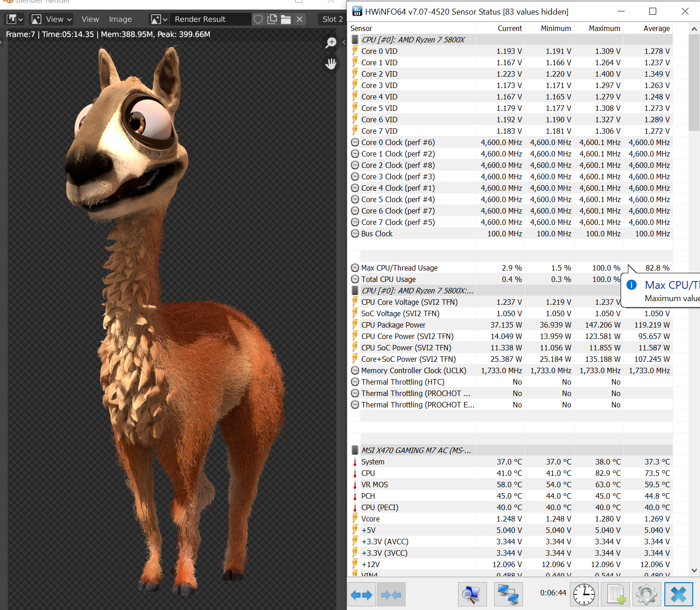Browse linked images with the image dropdown
The image size is (700, 610).
point(159,19)
